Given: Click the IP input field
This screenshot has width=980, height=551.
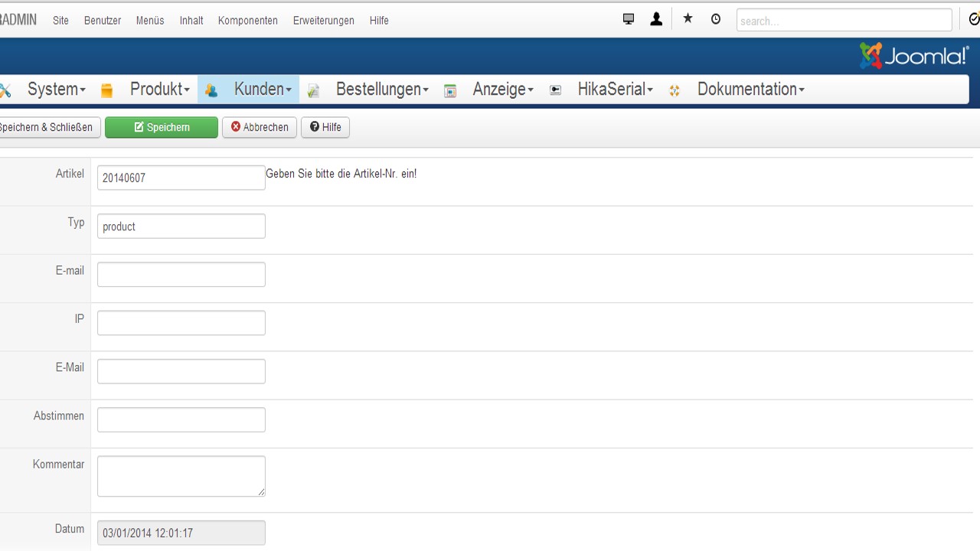Looking at the screenshot, I should pyautogui.click(x=181, y=323).
